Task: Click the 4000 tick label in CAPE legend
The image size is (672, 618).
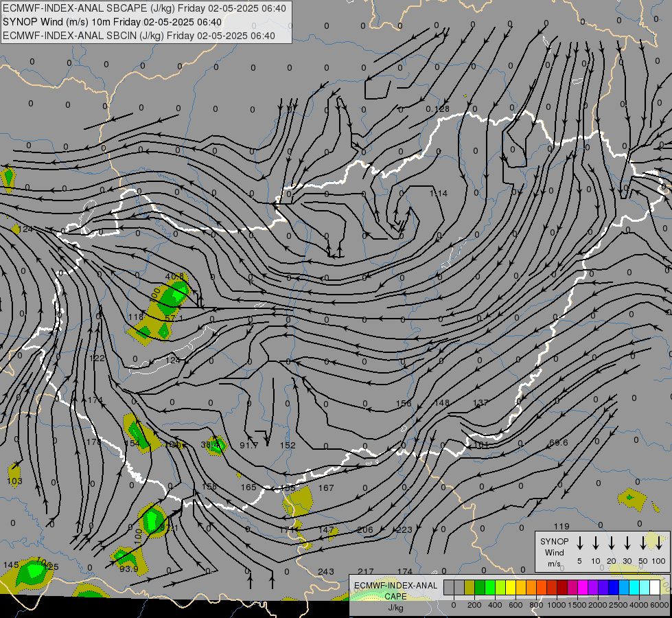Action: pyautogui.click(x=639, y=605)
